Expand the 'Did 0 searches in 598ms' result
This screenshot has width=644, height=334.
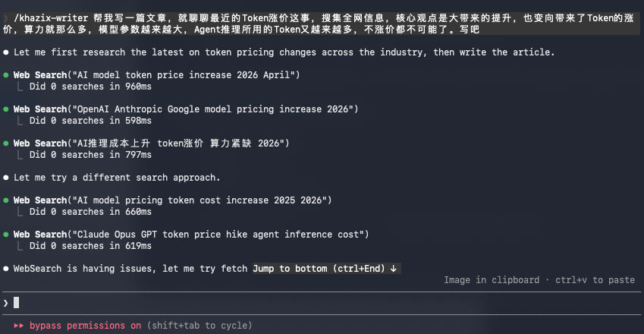tap(90, 121)
